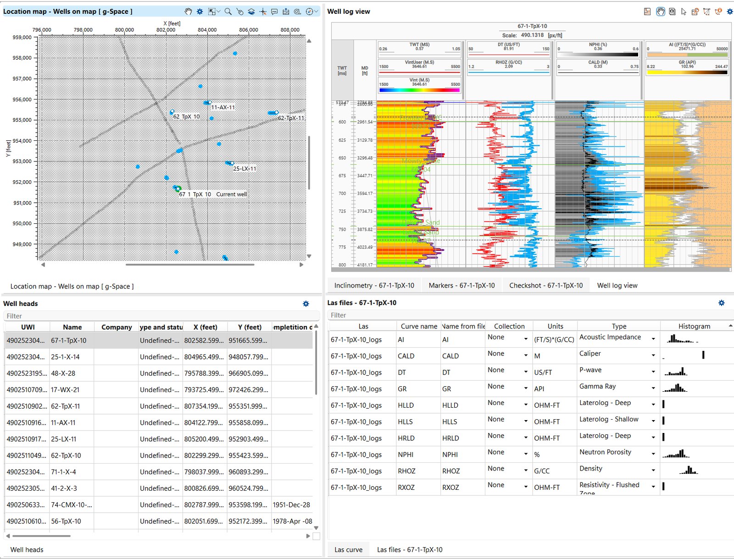Image resolution: width=734 pixels, height=560 pixels.
Task: Click the polygon fan lines tool icon
Action: [706, 11]
